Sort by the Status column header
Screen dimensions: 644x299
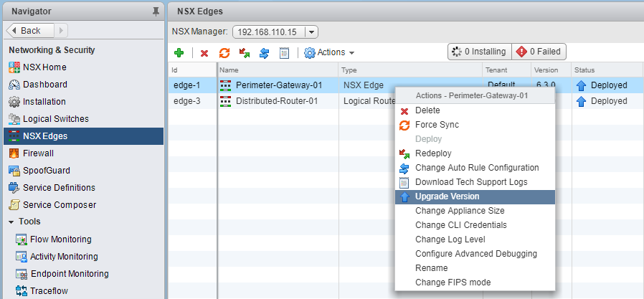click(607, 70)
